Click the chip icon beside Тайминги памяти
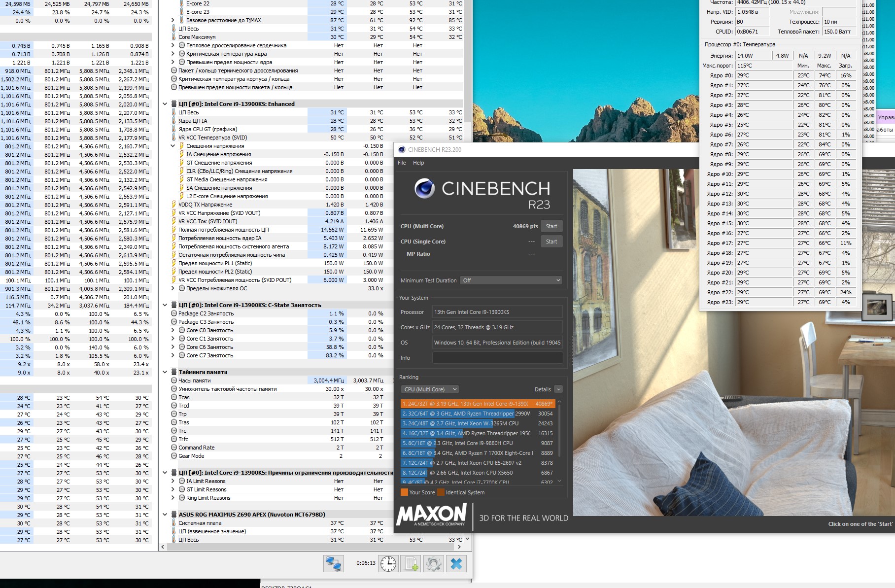This screenshot has width=895, height=588. tap(174, 372)
